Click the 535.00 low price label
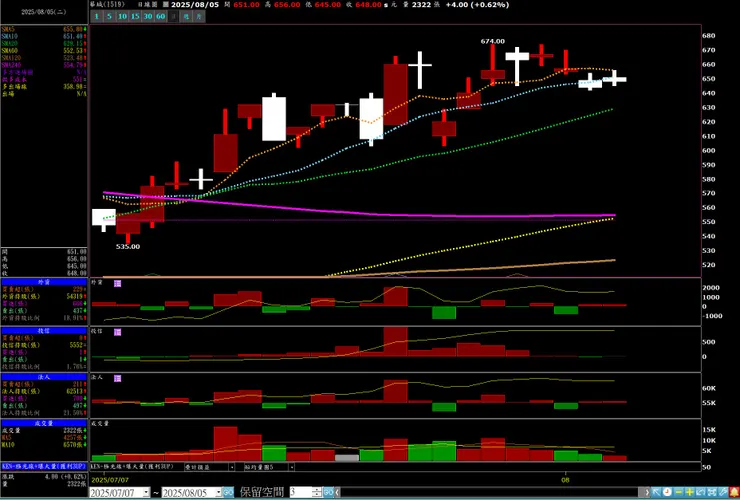Image resolution: width=740 pixels, height=500 pixels. point(128,246)
